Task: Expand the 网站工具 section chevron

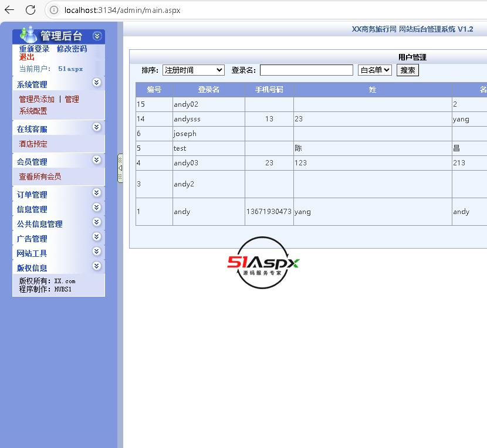Action: click(x=97, y=251)
